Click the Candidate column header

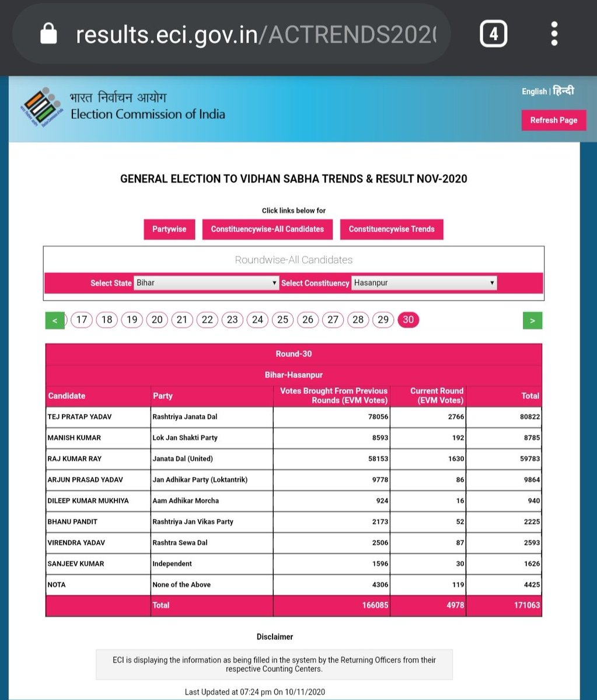coord(67,395)
